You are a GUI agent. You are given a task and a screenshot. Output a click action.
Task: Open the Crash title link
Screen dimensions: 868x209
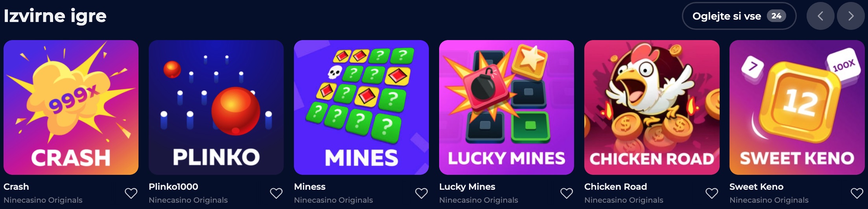[16, 187]
